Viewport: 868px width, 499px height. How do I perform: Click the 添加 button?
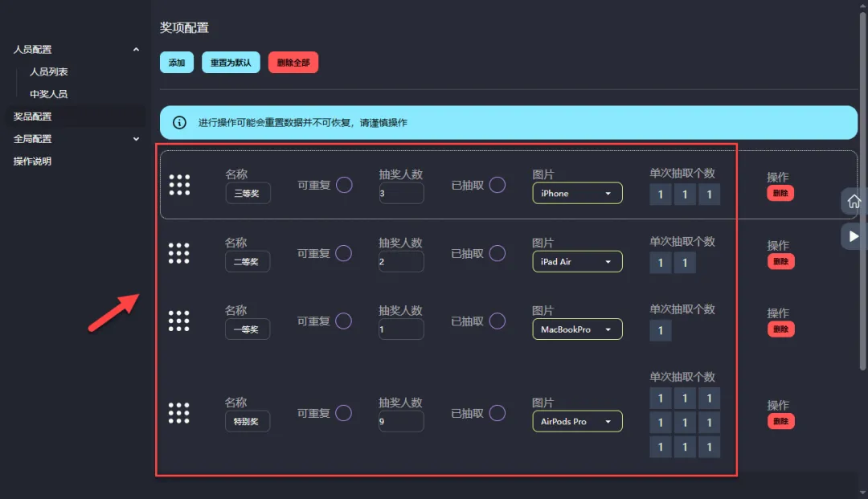[x=177, y=63]
